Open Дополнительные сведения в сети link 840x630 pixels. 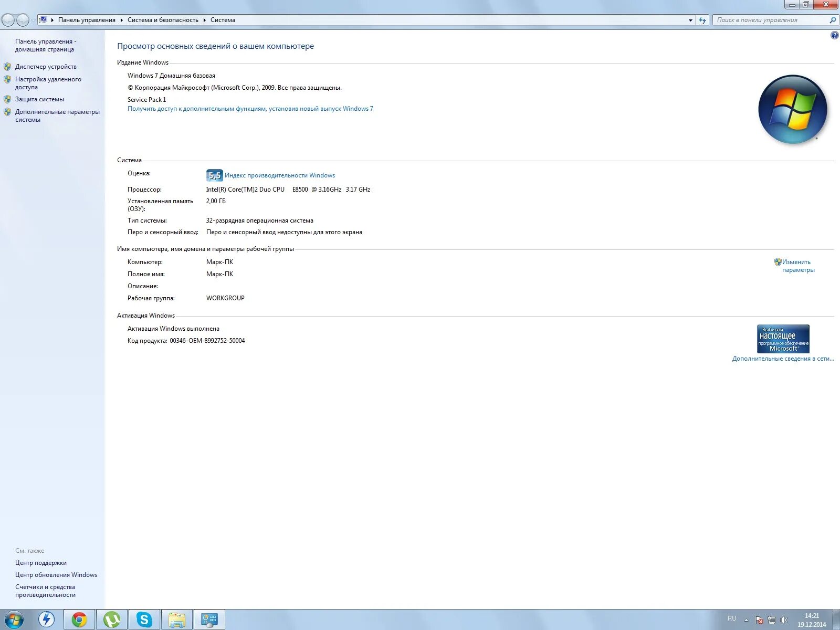pos(783,359)
